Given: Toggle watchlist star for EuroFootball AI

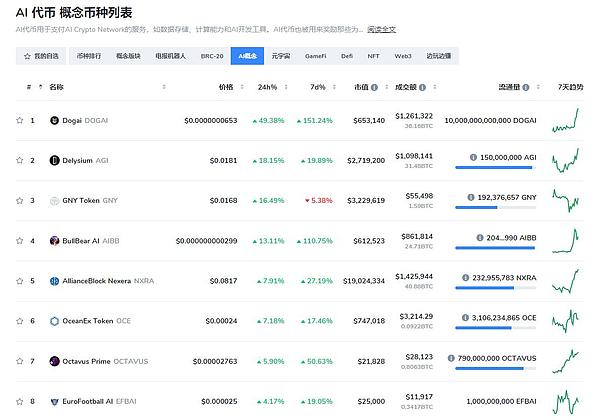Looking at the screenshot, I should [x=19, y=401].
